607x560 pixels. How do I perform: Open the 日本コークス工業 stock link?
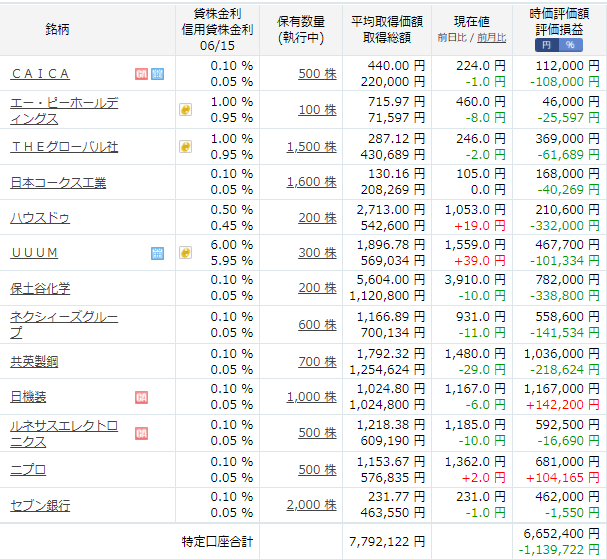[x=58, y=182]
